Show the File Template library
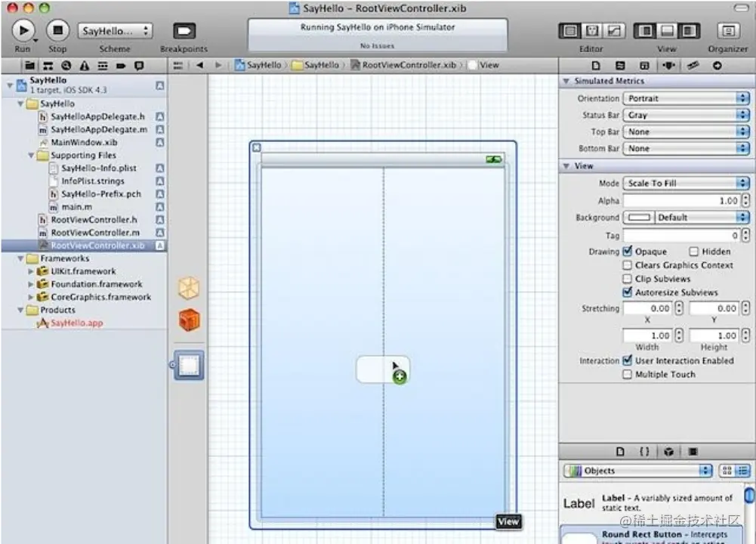 pos(621,451)
